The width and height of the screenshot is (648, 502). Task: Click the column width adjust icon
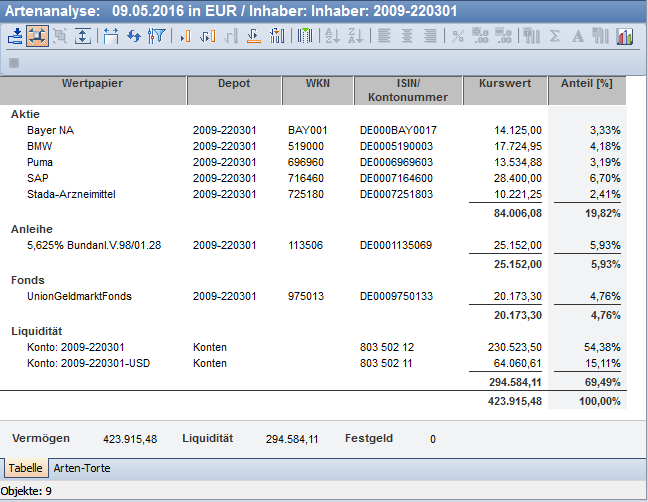click(x=110, y=36)
